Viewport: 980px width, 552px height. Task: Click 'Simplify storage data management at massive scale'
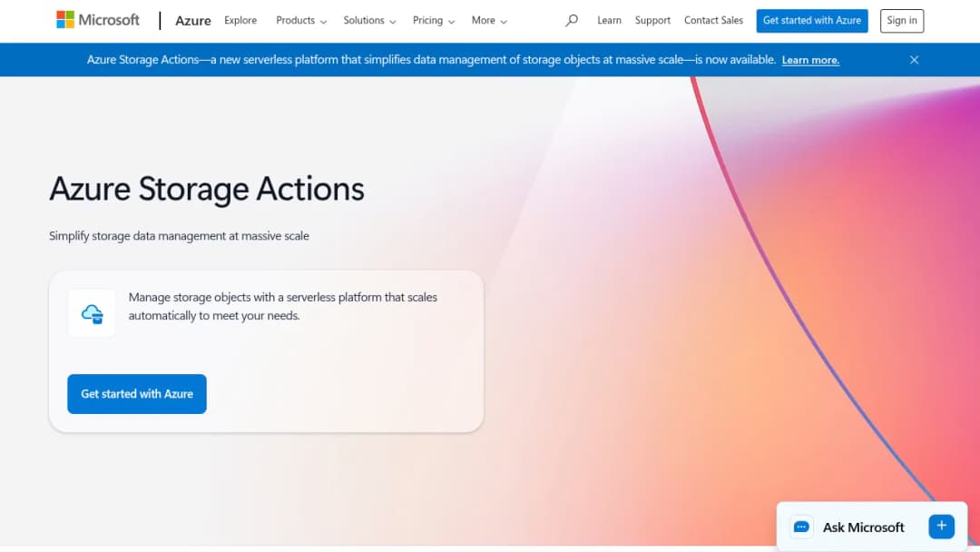(x=180, y=236)
